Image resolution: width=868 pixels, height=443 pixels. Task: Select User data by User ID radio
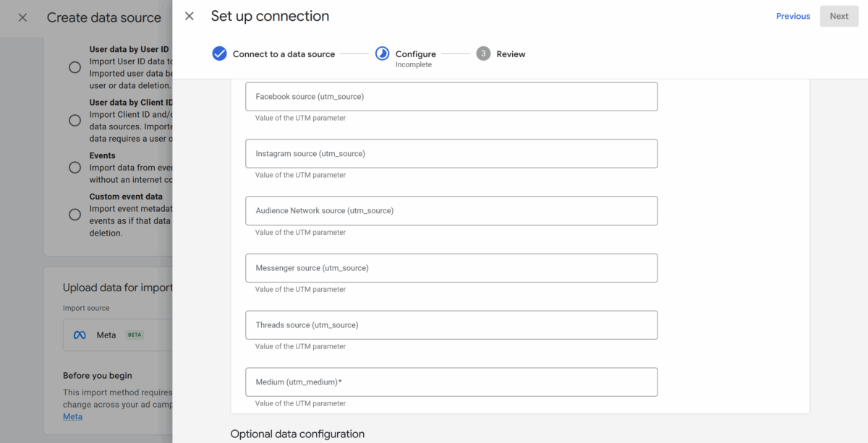click(75, 67)
